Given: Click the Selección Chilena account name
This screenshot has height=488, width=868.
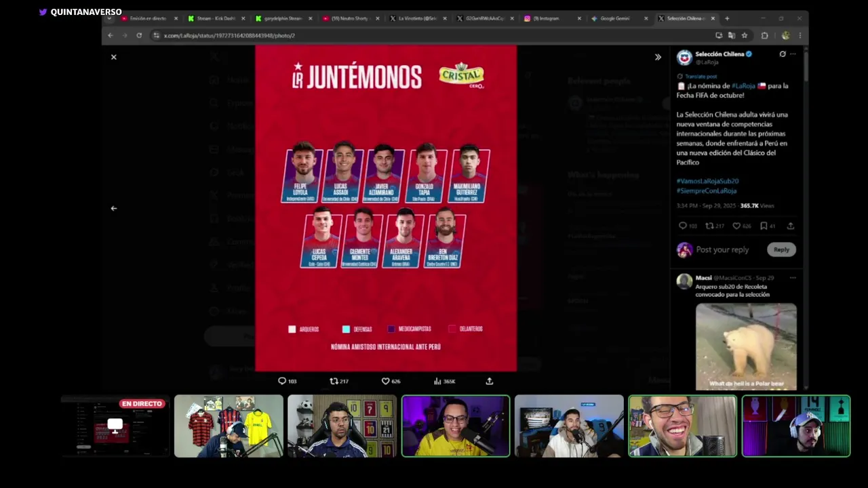Looking at the screenshot, I should tap(719, 54).
